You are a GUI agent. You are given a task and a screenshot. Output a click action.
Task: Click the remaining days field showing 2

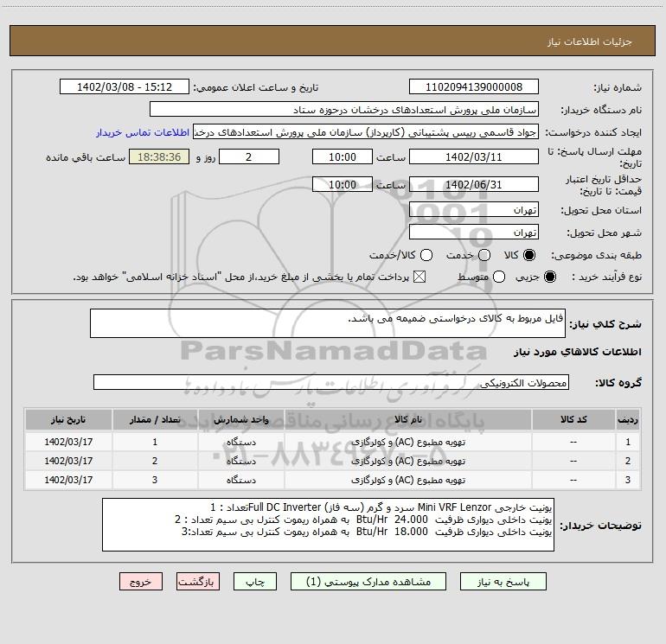pyautogui.click(x=249, y=156)
